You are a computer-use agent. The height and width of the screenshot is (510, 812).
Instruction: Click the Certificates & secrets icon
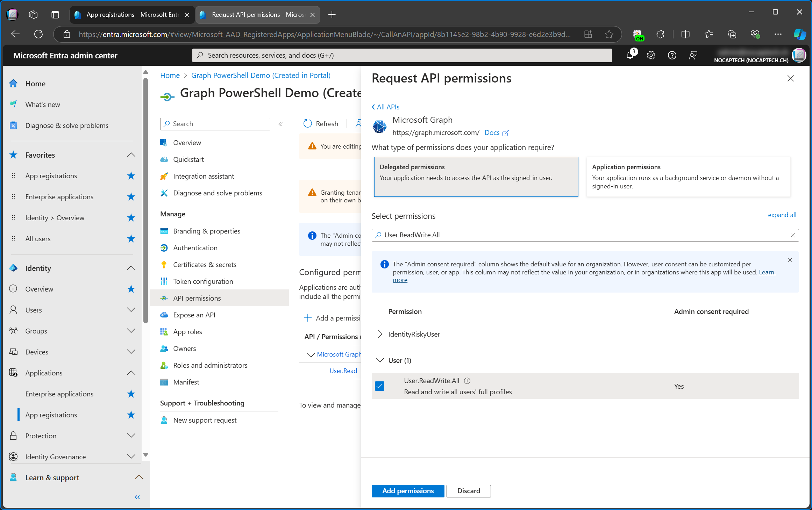pyautogui.click(x=164, y=264)
